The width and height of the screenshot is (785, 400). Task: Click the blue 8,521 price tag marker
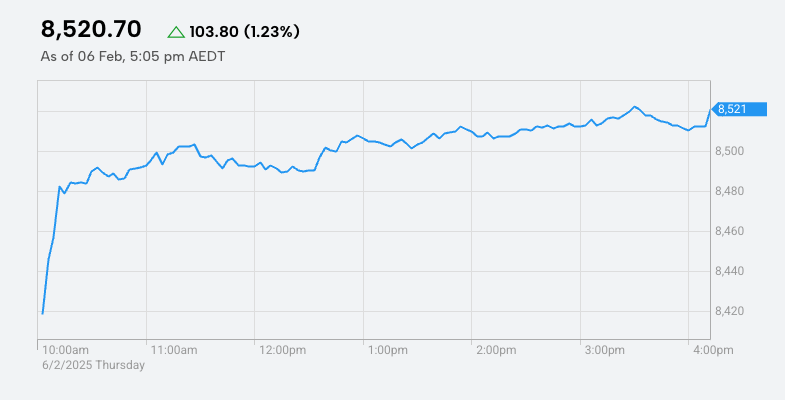[x=739, y=109]
